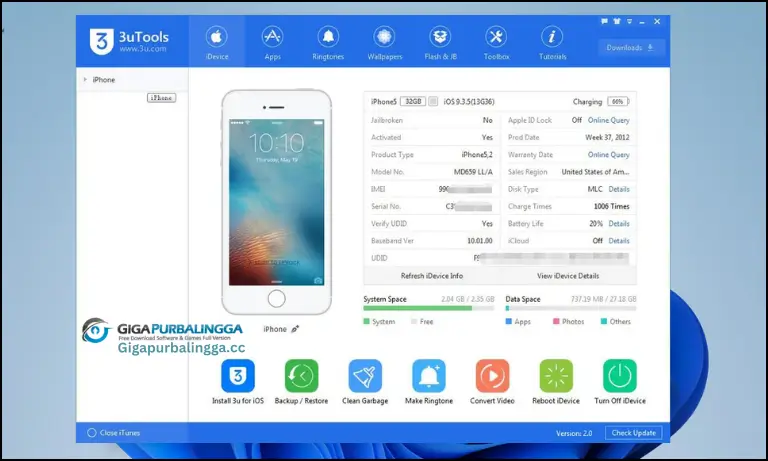Click the color box beside 32GB
The image size is (768, 461).
[x=433, y=101]
